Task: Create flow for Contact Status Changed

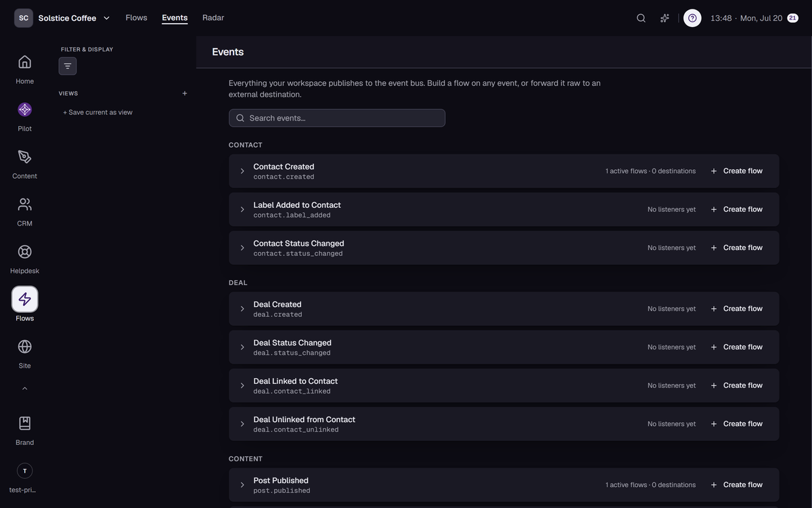Action: click(x=737, y=248)
